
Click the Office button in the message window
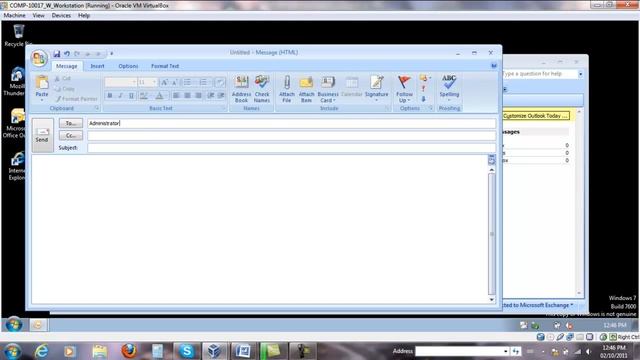[39, 58]
